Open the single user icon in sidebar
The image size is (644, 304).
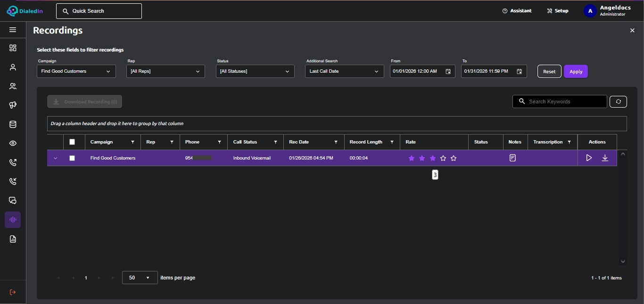[x=13, y=67]
